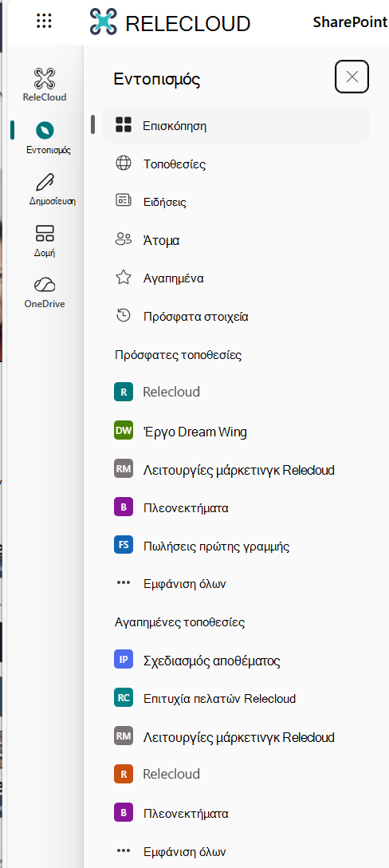Click purple B icon under Πρόσφατες τοποθεσίες

pos(124,507)
